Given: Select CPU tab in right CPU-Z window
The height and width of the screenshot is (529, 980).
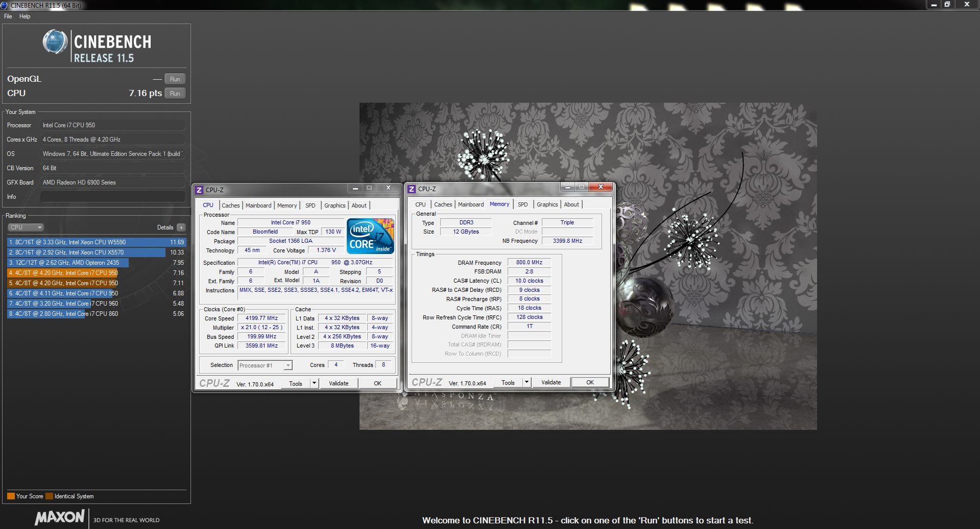Looking at the screenshot, I should [x=420, y=204].
